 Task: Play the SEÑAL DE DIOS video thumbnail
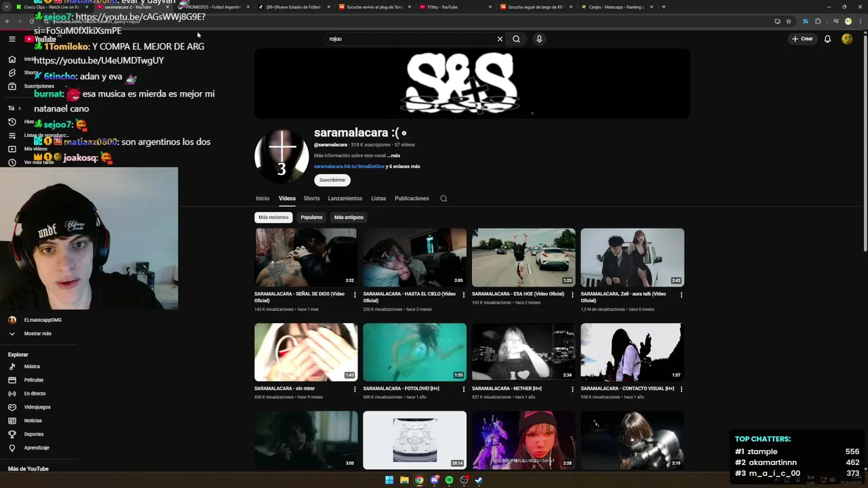coord(306,258)
